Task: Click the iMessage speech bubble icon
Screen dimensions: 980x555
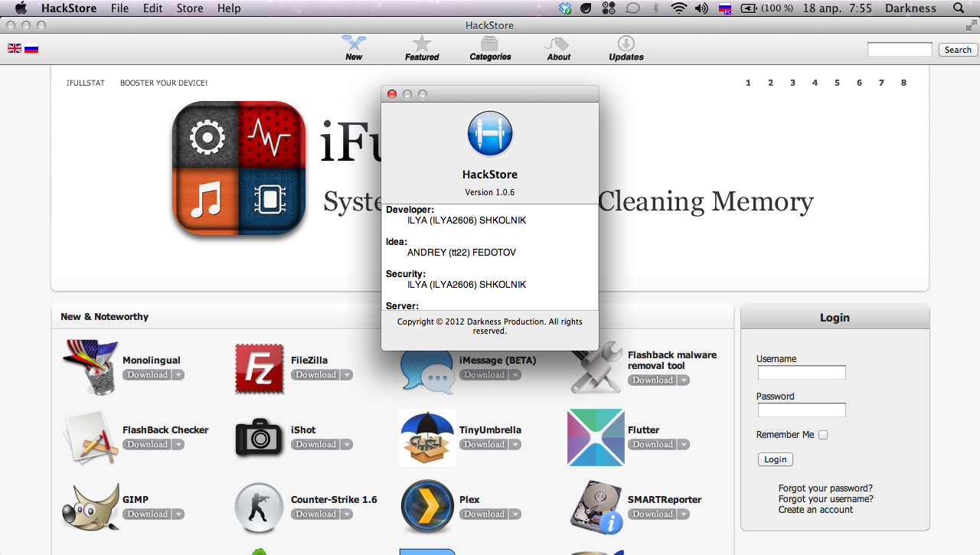Action: 426,371
